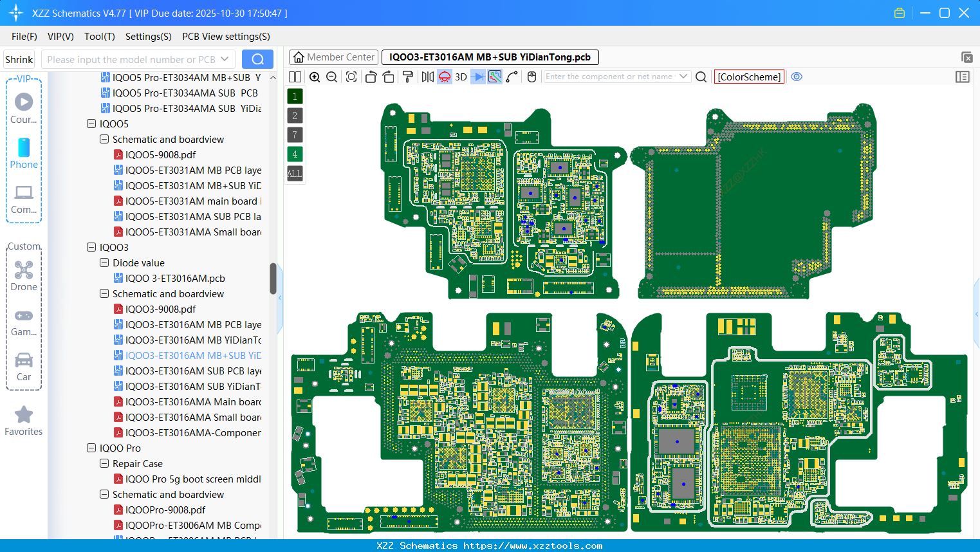Collapse the Diode value folder
Screen dimensions: 980x552
[x=104, y=262]
